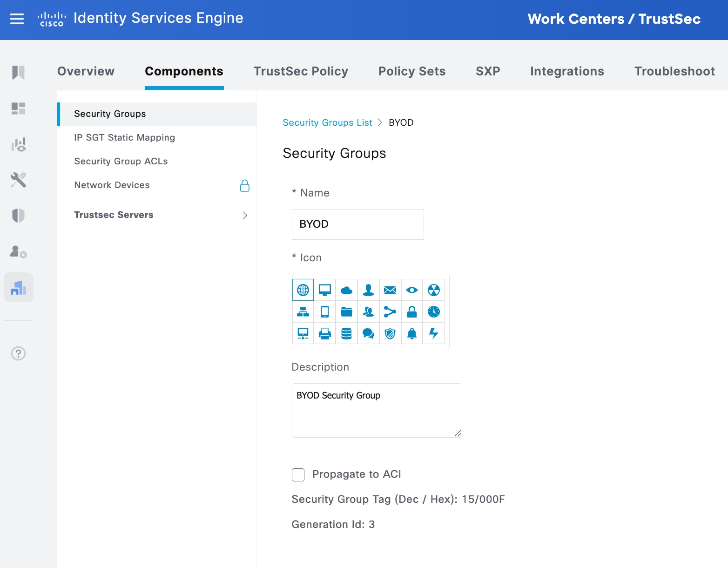Click the Description text area
The width and height of the screenshot is (728, 568).
(377, 410)
